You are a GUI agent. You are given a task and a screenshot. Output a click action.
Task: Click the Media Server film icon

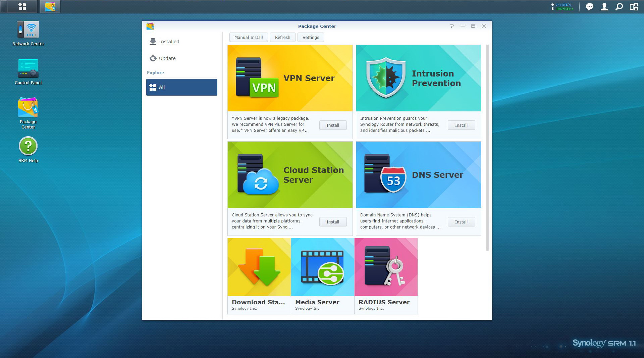click(x=322, y=267)
